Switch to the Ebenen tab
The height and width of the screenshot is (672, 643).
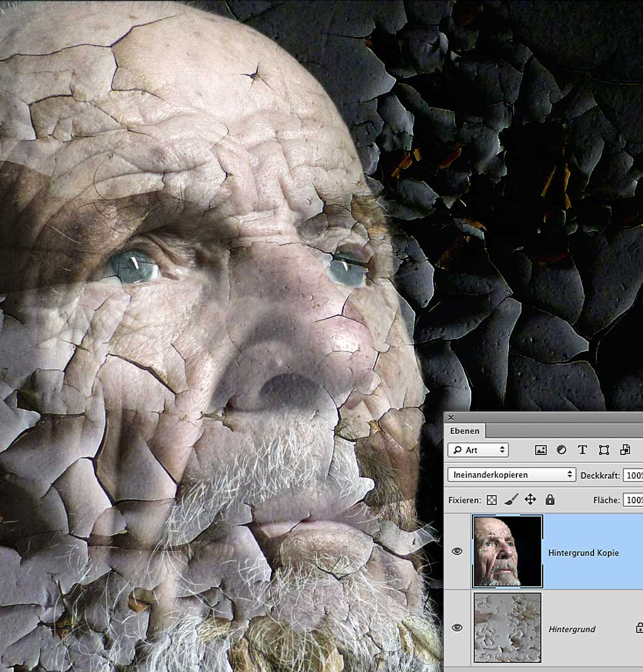pyautogui.click(x=464, y=431)
